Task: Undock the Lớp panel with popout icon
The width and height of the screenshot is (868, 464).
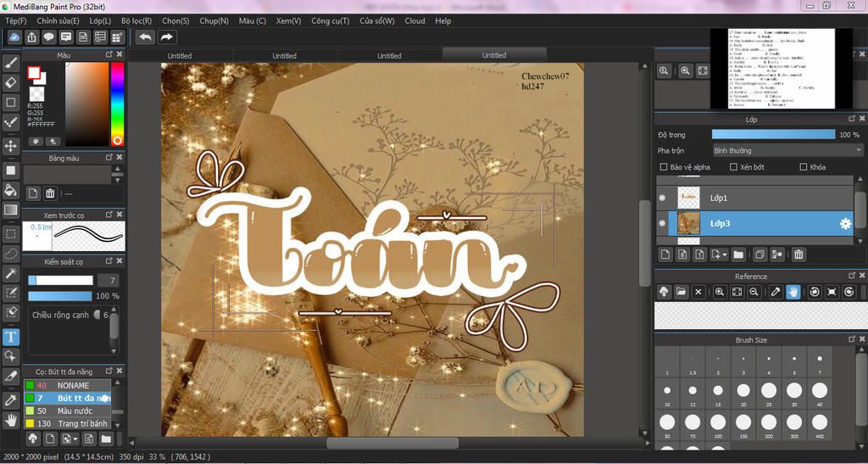Action: pyautogui.click(x=853, y=119)
